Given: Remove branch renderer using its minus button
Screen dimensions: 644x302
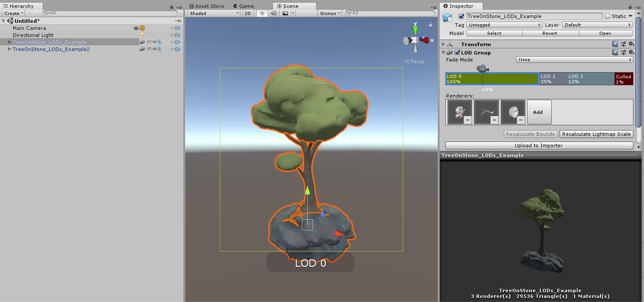Looking at the screenshot, I should pyautogui.click(x=495, y=120).
